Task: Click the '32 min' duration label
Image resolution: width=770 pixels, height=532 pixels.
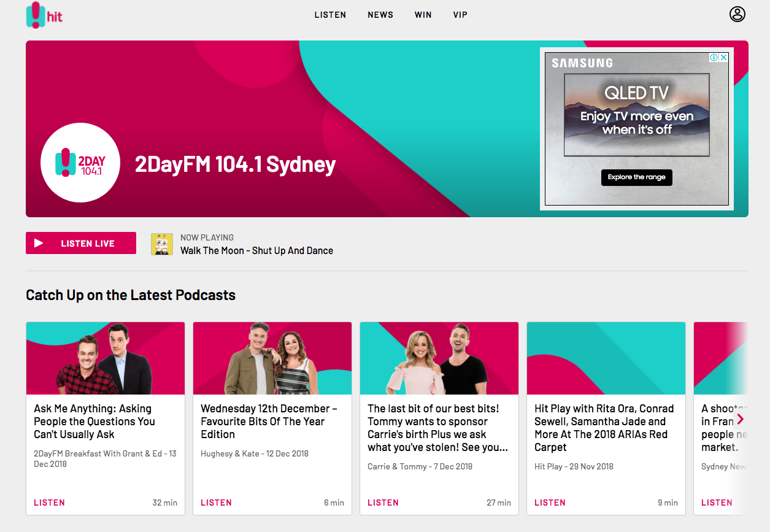Action: pos(165,503)
